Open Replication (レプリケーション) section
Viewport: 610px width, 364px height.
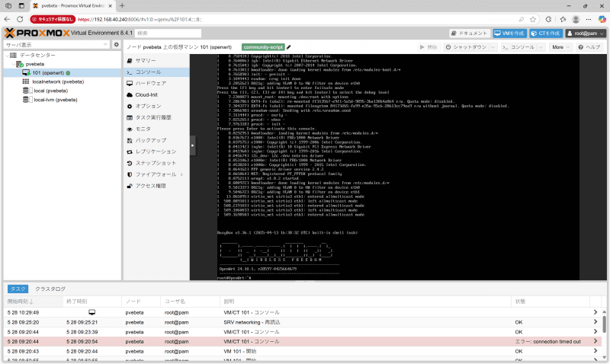coord(156,152)
